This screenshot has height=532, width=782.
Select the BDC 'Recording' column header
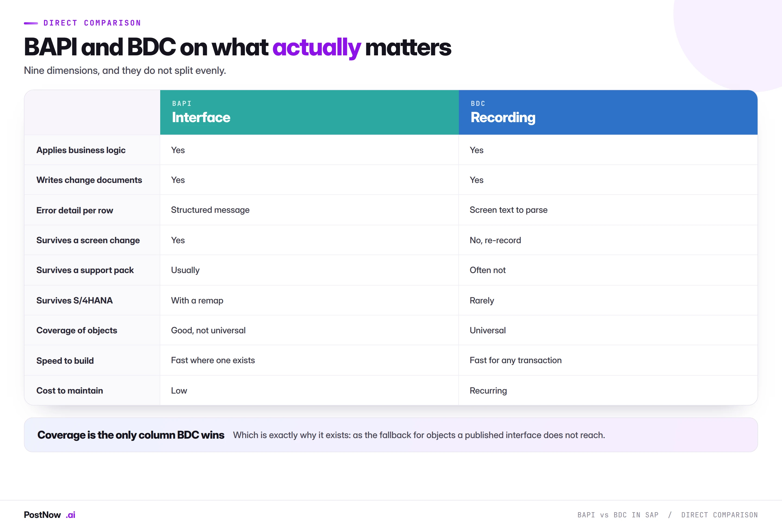[x=608, y=112]
